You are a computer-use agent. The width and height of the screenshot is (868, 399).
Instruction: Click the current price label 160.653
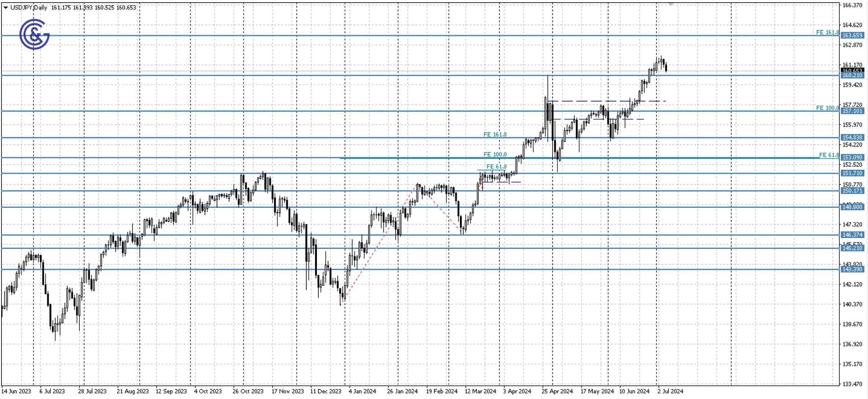[852, 70]
